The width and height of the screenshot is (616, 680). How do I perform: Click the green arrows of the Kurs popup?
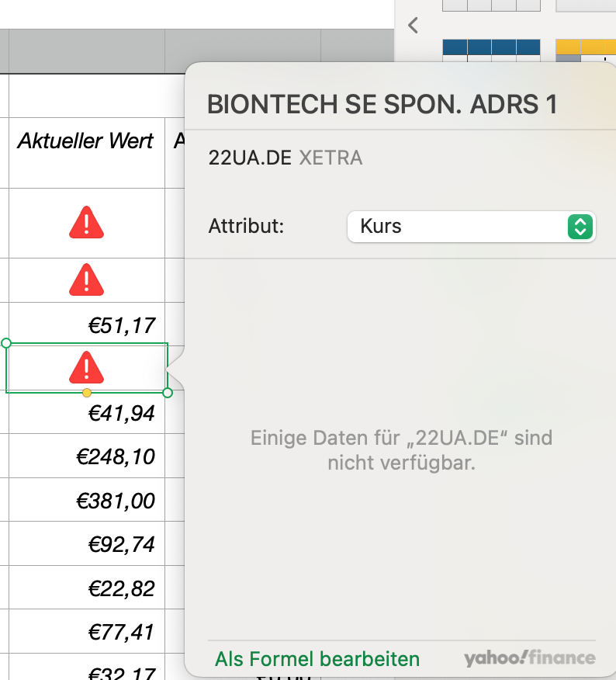(x=580, y=227)
